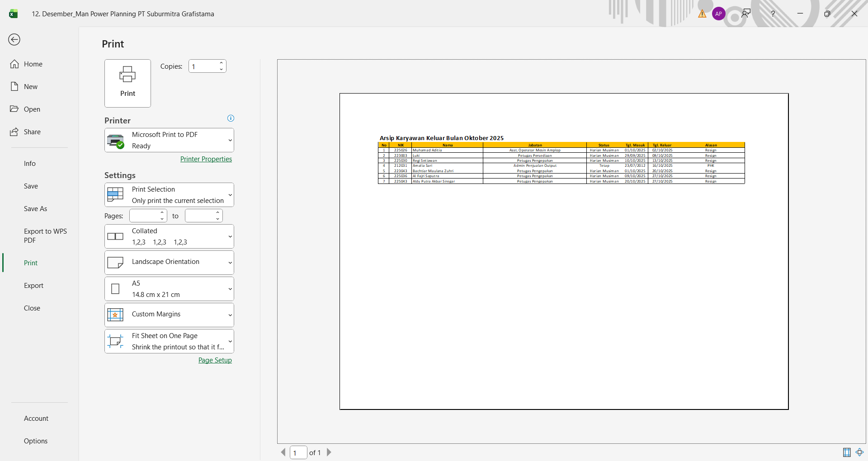Screen dimensions: 868x461
Task: Open the Help question mark icon
Action: tap(773, 14)
